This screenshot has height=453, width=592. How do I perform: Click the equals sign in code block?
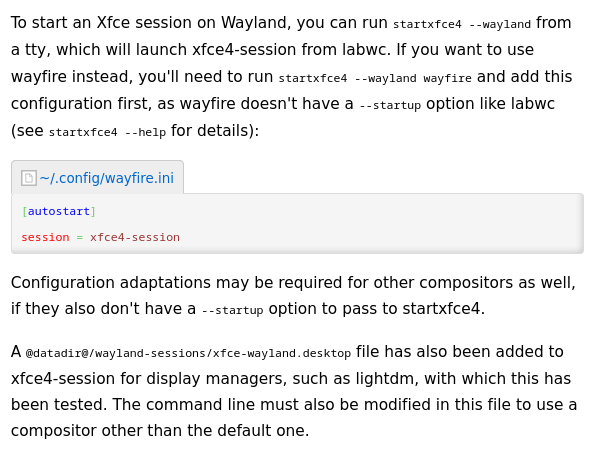[x=80, y=237]
